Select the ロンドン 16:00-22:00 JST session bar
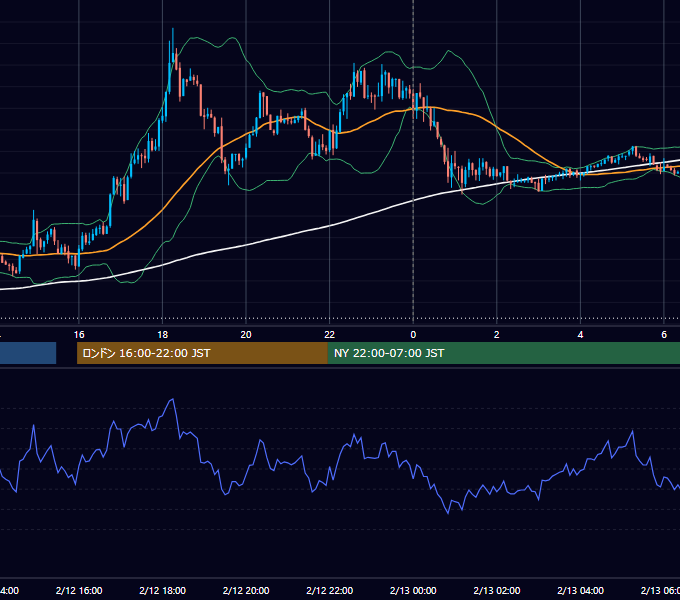The image size is (680, 600). pos(202,353)
